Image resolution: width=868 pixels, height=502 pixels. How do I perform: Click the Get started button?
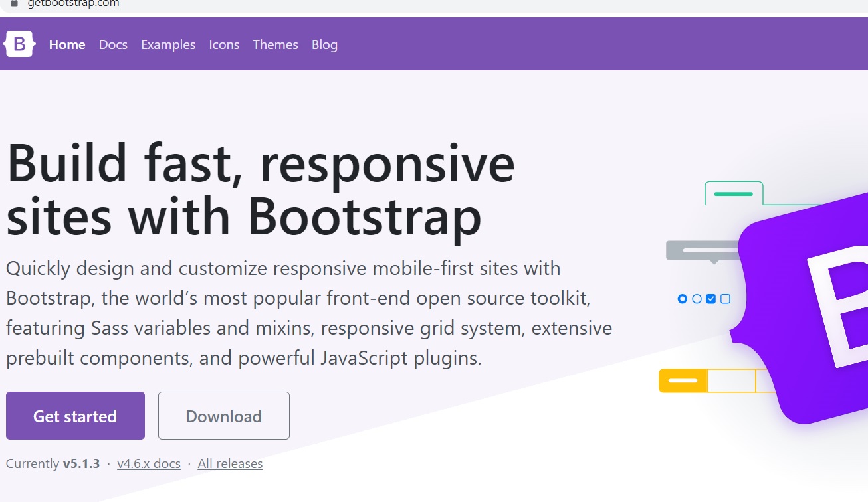[x=75, y=416]
